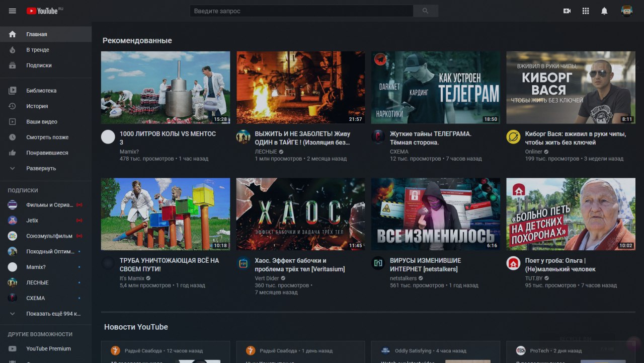The height and width of the screenshot is (363, 644).
Task: Click netstalkers channel name link
Action: pyautogui.click(x=404, y=278)
